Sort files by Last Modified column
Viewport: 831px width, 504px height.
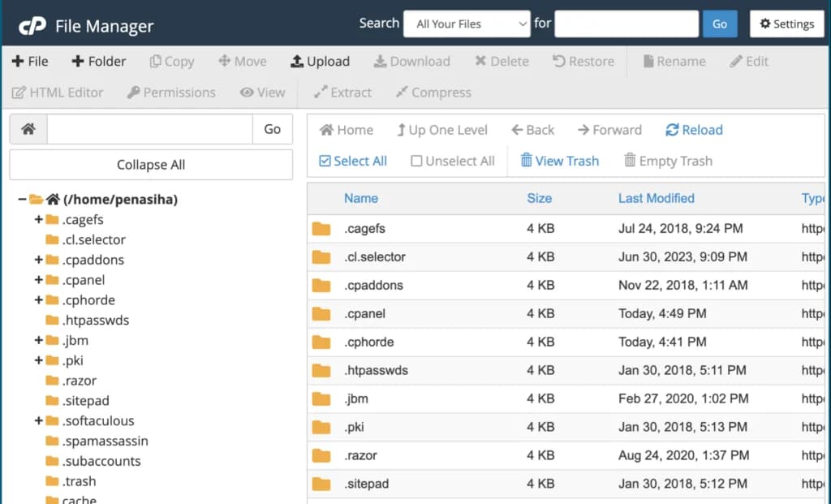point(657,198)
